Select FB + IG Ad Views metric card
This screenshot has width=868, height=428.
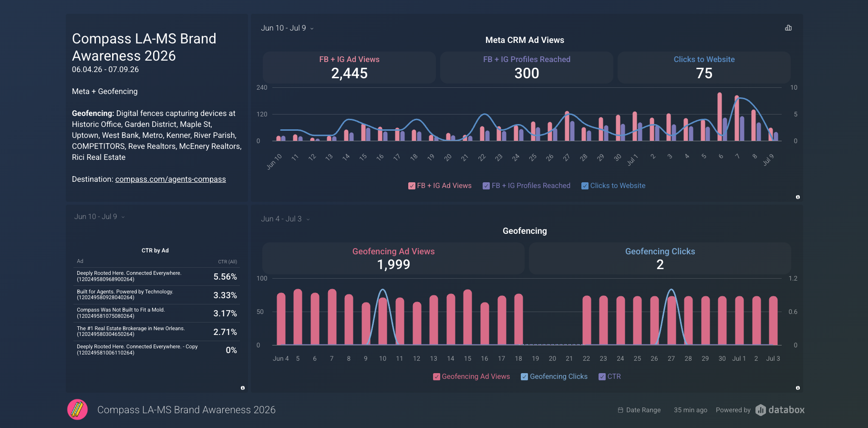[349, 67]
